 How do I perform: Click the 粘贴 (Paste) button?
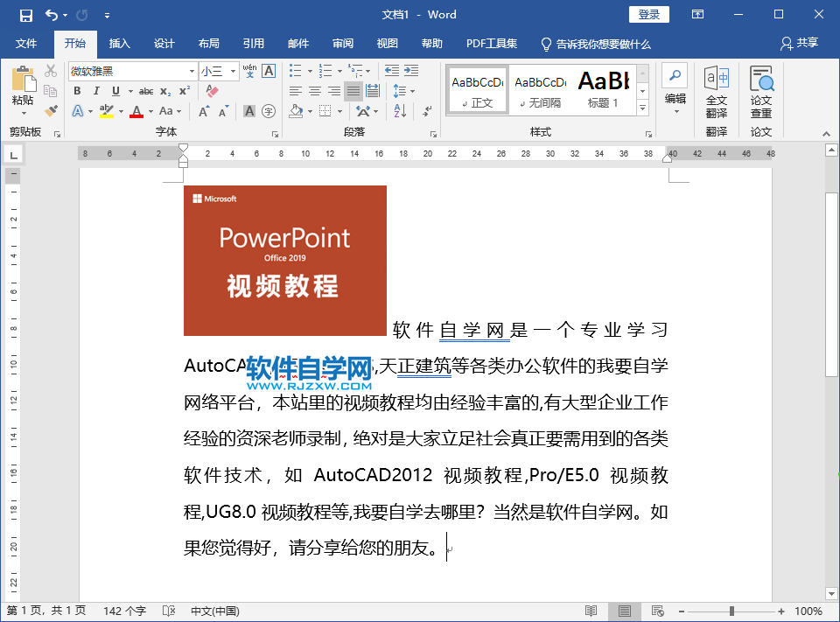click(x=23, y=86)
